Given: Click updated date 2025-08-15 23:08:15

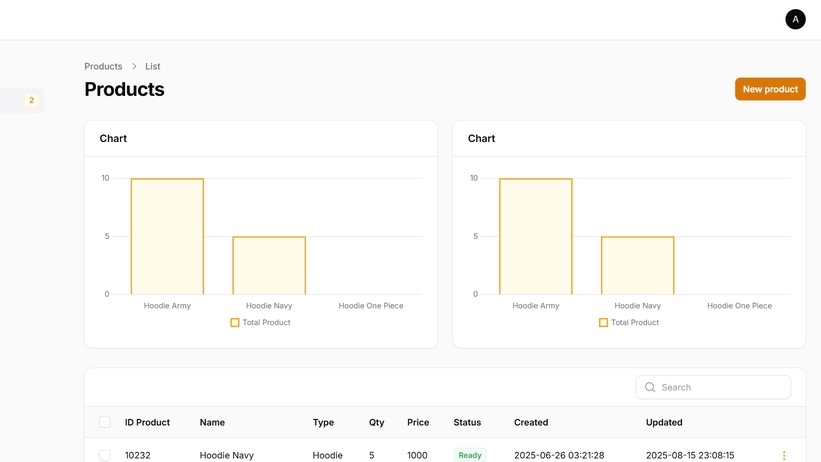Looking at the screenshot, I should coord(690,455).
